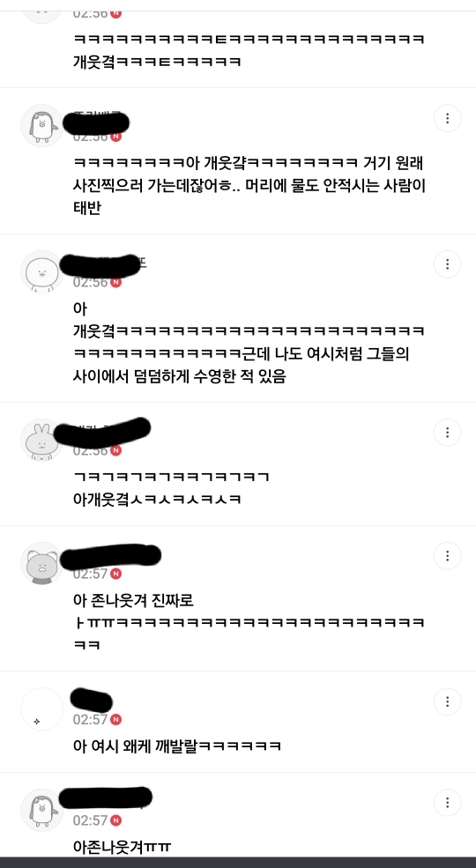Open the redacted nickname of the rabbit commenter
This screenshot has height=868, width=476.
coord(104,433)
